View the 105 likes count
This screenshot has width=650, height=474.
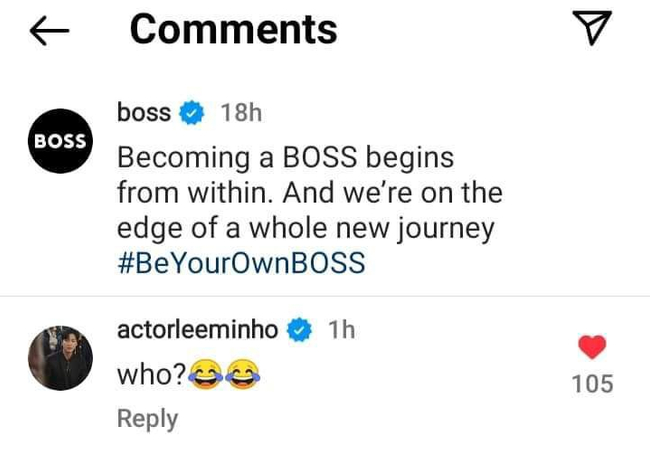click(x=593, y=383)
